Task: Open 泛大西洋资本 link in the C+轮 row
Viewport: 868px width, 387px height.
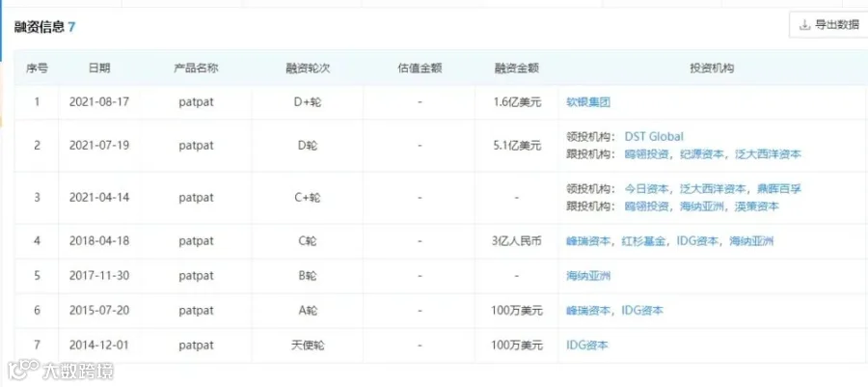Action: coord(713,189)
